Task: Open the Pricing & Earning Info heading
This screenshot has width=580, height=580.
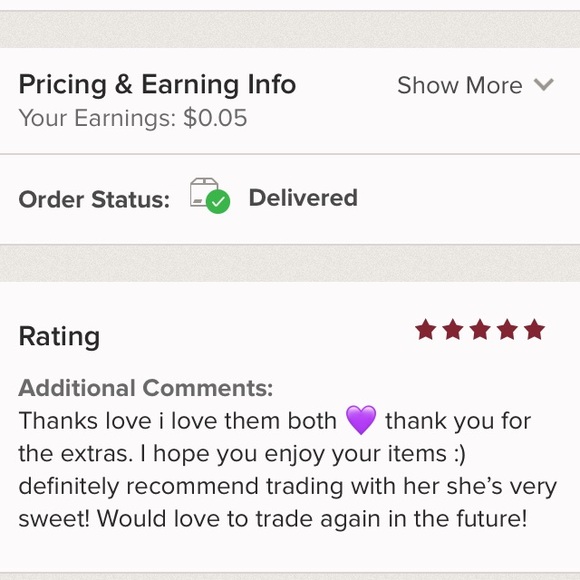Action: (x=157, y=85)
